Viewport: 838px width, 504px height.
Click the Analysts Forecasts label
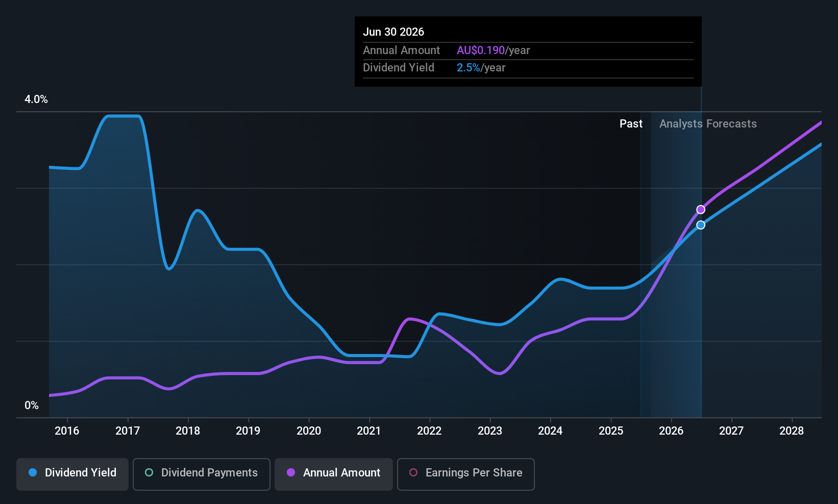point(708,123)
